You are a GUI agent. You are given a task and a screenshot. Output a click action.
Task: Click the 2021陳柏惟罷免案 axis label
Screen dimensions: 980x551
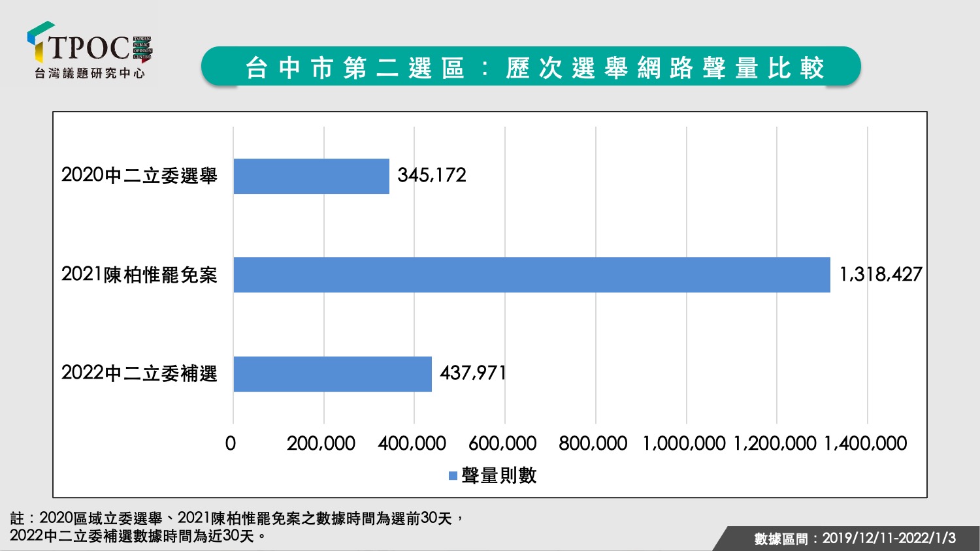click(139, 275)
